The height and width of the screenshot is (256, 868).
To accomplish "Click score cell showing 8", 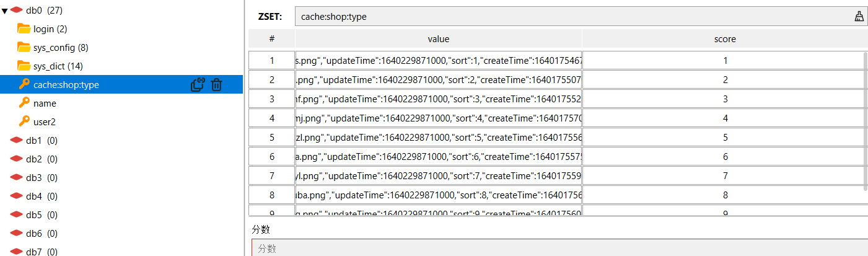I will click(724, 195).
